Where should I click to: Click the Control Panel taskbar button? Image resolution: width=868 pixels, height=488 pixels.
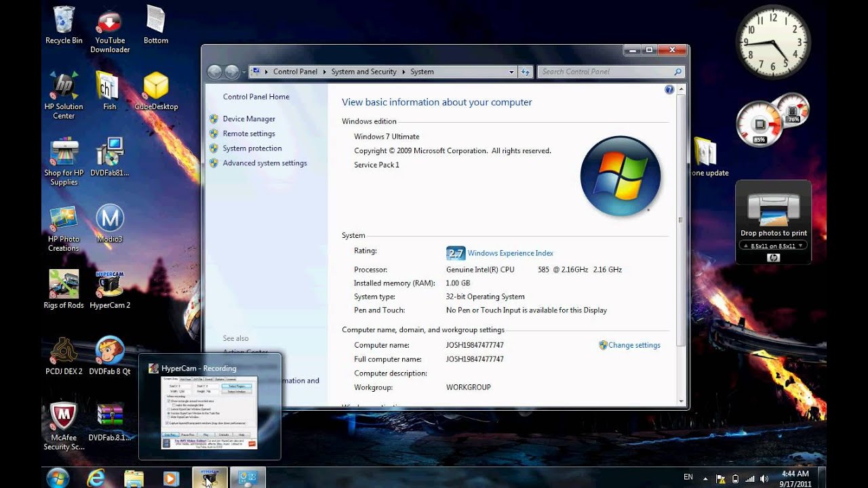(248, 477)
